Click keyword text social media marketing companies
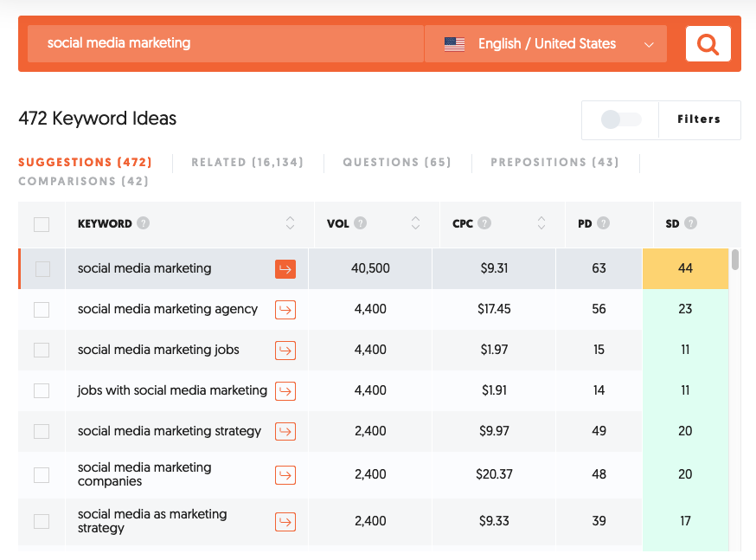 tap(144, 474)
